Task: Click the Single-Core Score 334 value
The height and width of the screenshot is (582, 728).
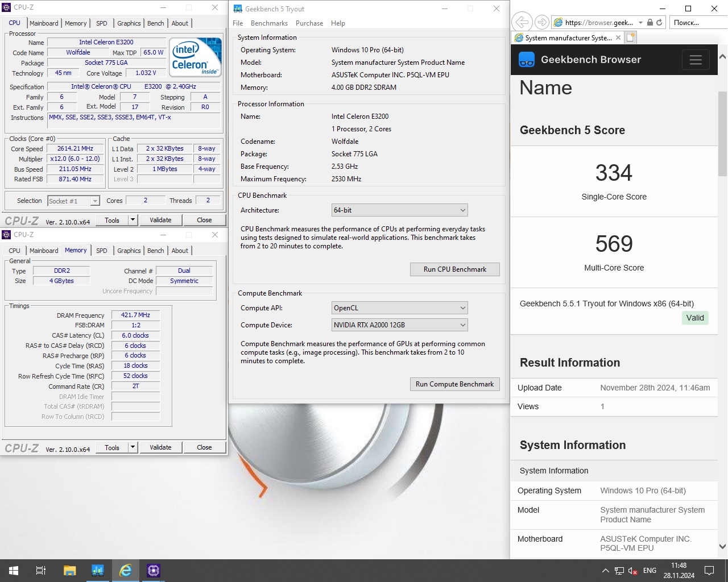Action: click(x=614, y=173)
